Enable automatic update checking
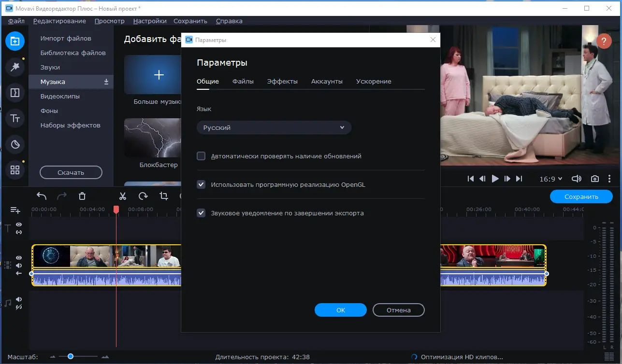 point(201,156)
